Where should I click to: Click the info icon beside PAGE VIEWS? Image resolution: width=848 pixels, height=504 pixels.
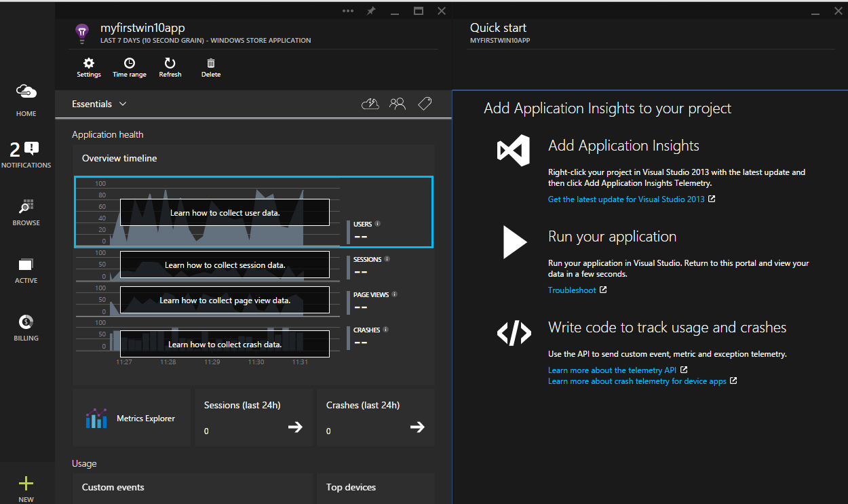point(394,294)
